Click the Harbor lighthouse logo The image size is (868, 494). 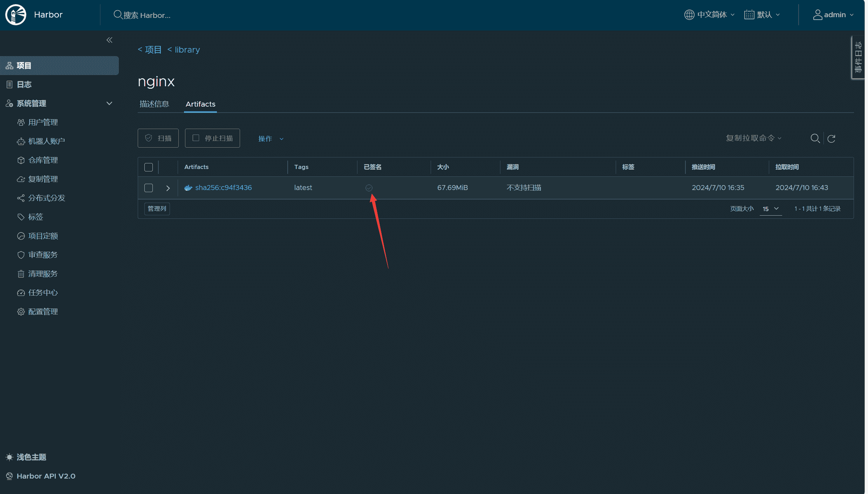[x=16, y=15]
